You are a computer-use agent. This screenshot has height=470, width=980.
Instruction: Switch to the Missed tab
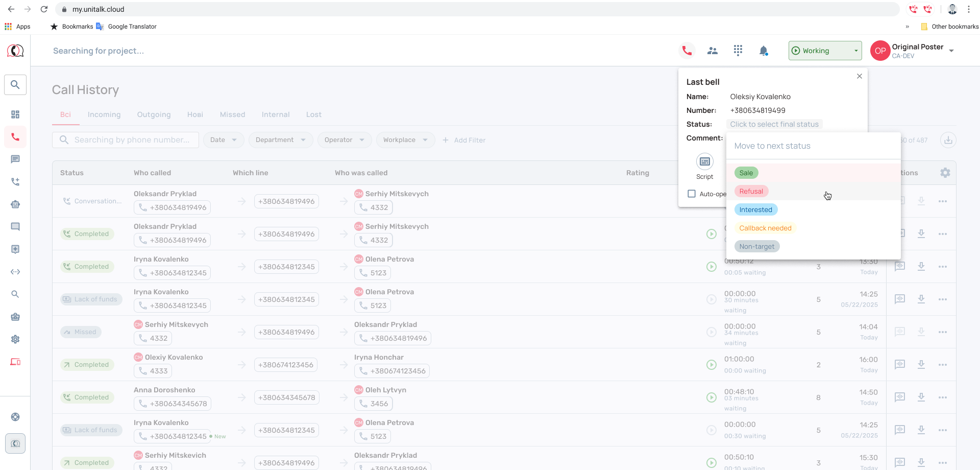pyautogui.click(x=232, y=114)
